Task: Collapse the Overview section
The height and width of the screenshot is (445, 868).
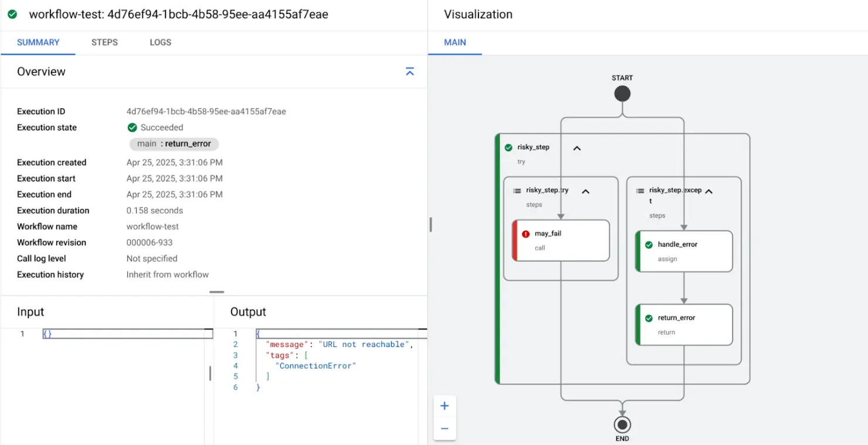Action: coord(410,72)
